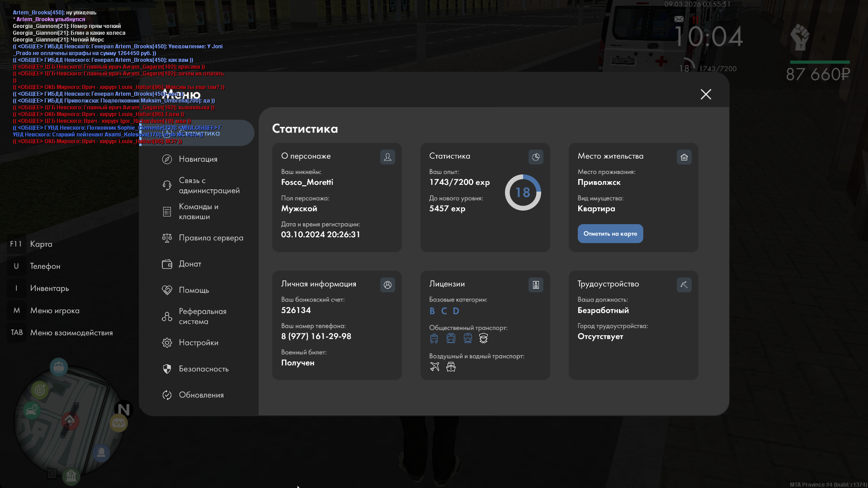
Task: Open the Донат section
Action: point(190,264)
